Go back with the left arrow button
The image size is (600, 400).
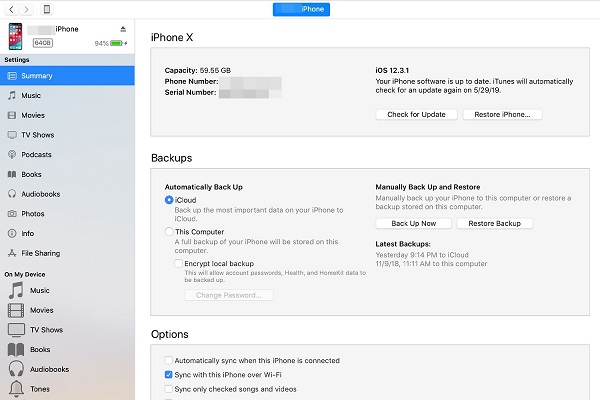point(11,10)
